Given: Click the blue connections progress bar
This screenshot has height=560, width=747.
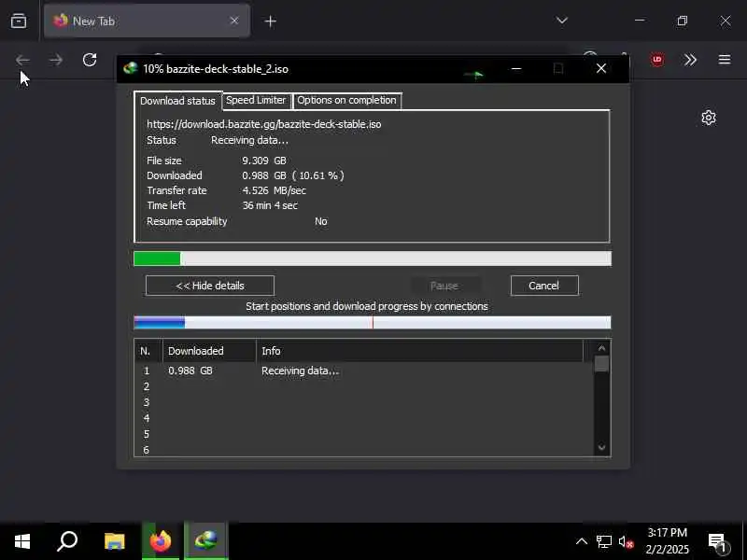Looking at the screenshot, I should pyautogui.click(x=372, y=322).
